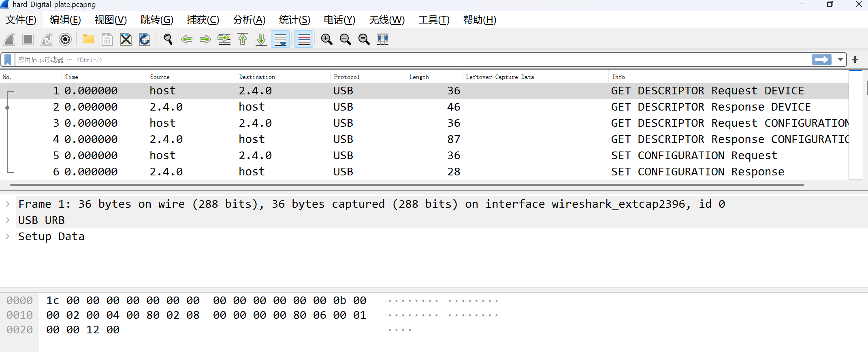Open the 工具(T) menu
The width and height of the screenshot is (868, 352).
click(x=434, y=20)
